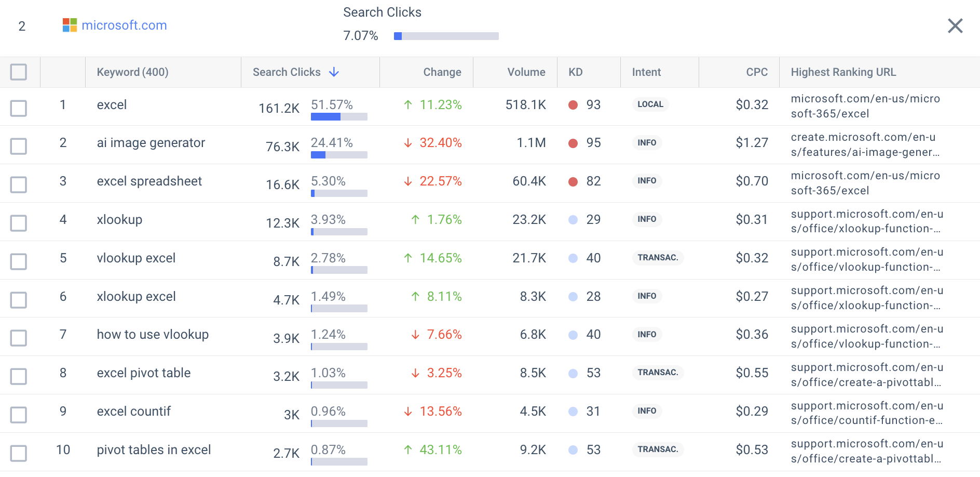The width and height of the screenshot is (980, 477).
Task: Click the INFO badge for excel countif
Action: [647, 411]
